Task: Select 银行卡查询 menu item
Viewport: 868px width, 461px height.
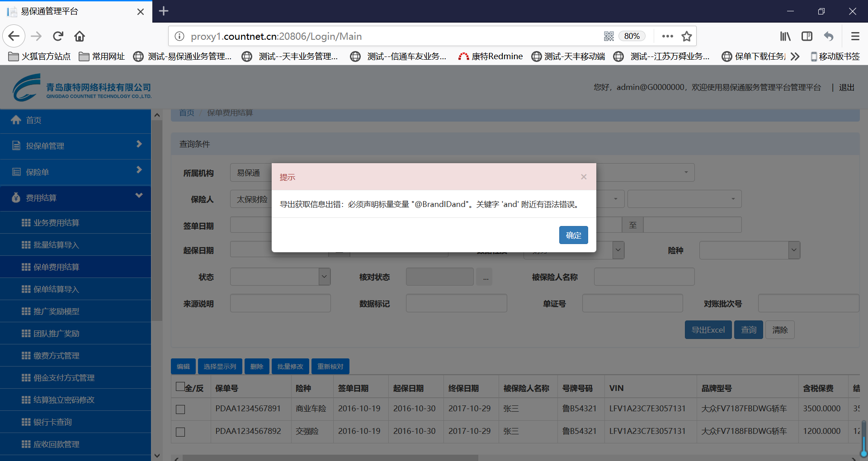Action: point(52,422)
